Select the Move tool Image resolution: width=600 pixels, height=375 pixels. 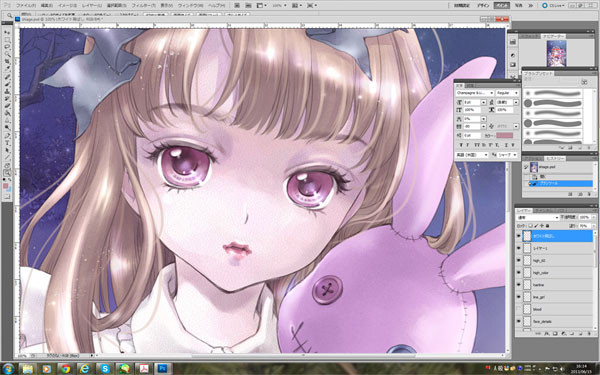point(7,32)
